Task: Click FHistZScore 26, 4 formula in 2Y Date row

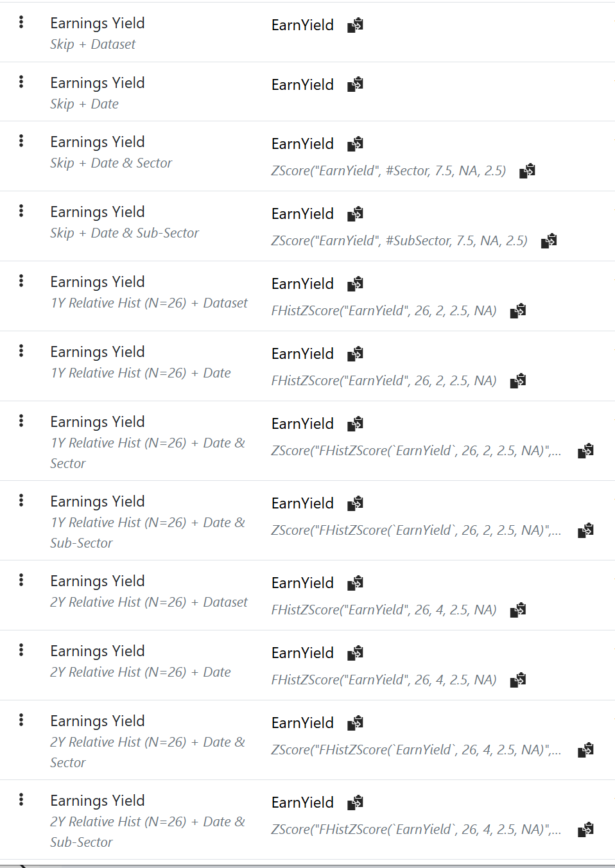Action: click(x=384, y=680)
